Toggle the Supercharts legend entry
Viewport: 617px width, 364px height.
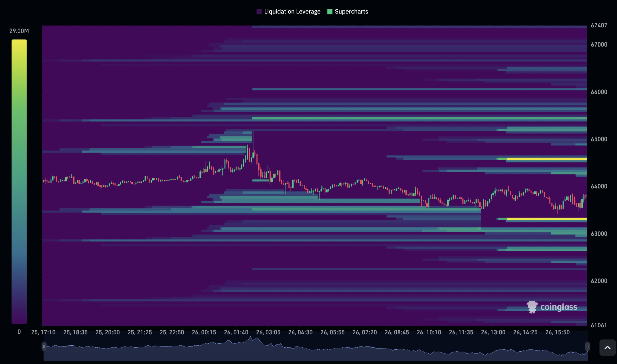(347, 12)
